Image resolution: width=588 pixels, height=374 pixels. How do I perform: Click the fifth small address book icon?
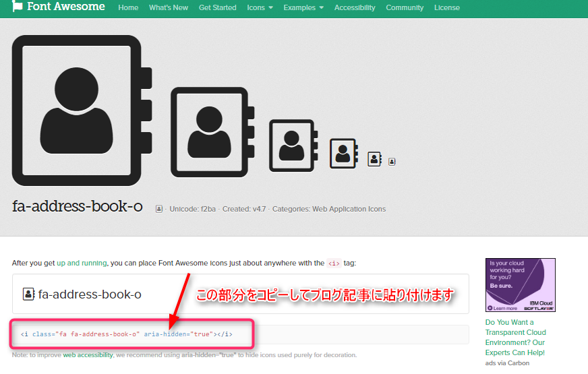click(x=374, y=159)
